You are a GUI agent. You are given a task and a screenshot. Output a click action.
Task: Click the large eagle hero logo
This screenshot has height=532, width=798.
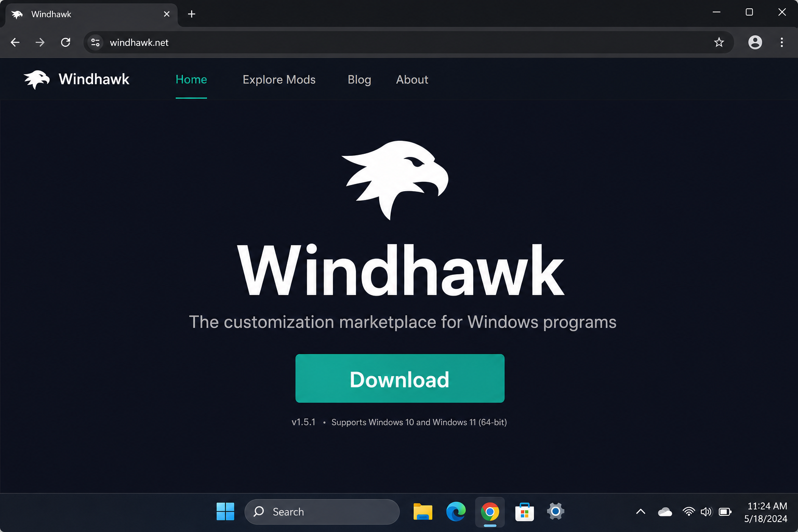tap(395, 180)
